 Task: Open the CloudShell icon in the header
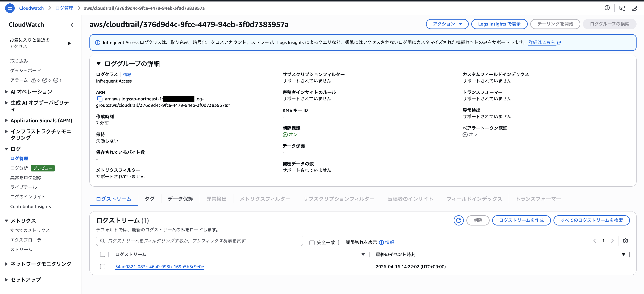[622, 8]
